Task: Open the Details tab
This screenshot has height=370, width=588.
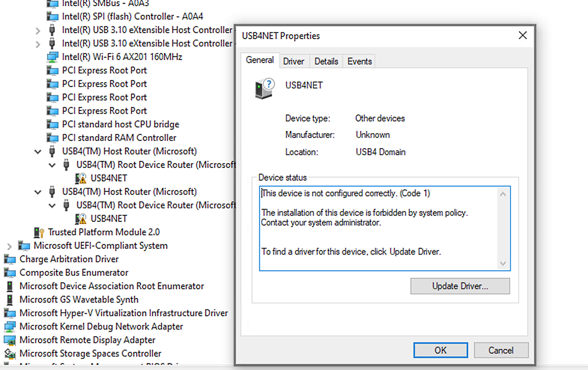Action: (326, 61)
